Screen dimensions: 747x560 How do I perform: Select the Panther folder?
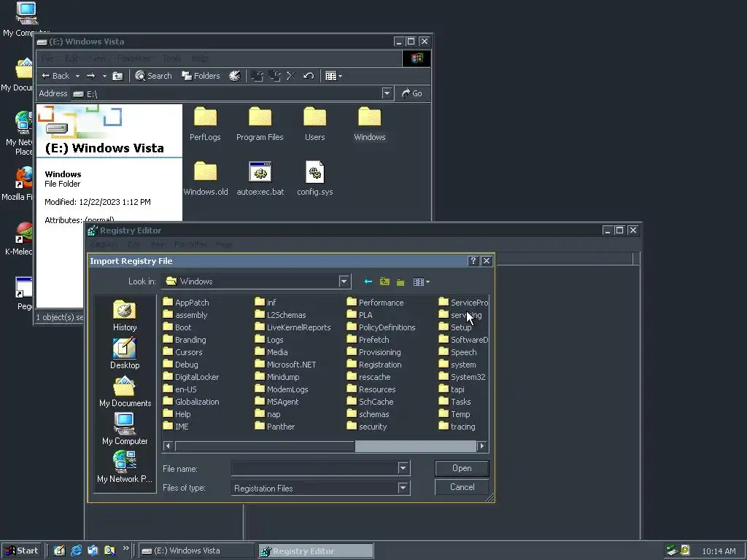(x=275, y=427)
